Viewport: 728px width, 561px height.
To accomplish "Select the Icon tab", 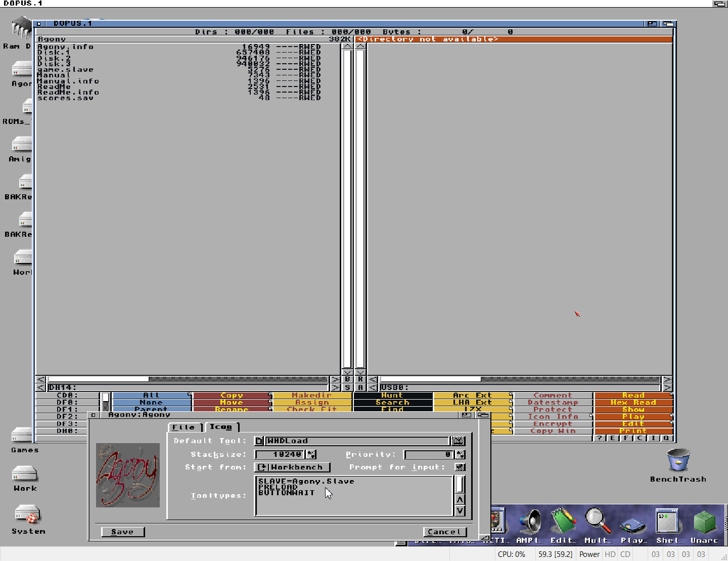I will coord(221,427).
